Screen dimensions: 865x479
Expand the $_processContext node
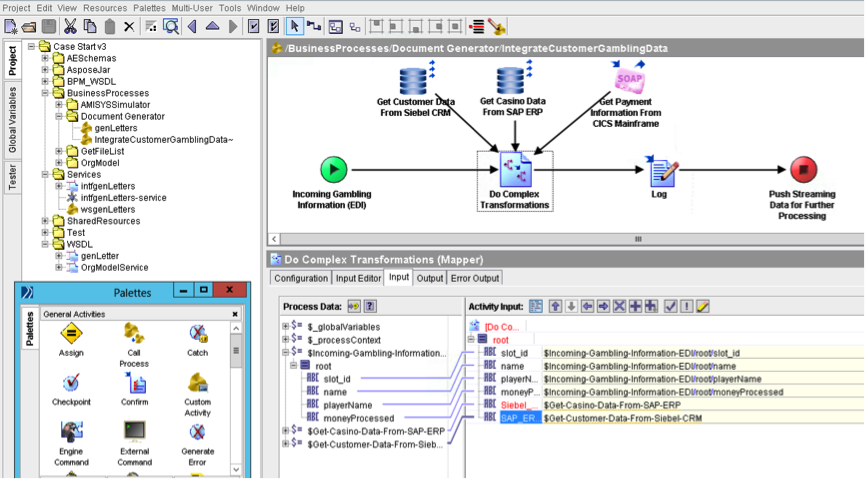(x=286, y=340)
